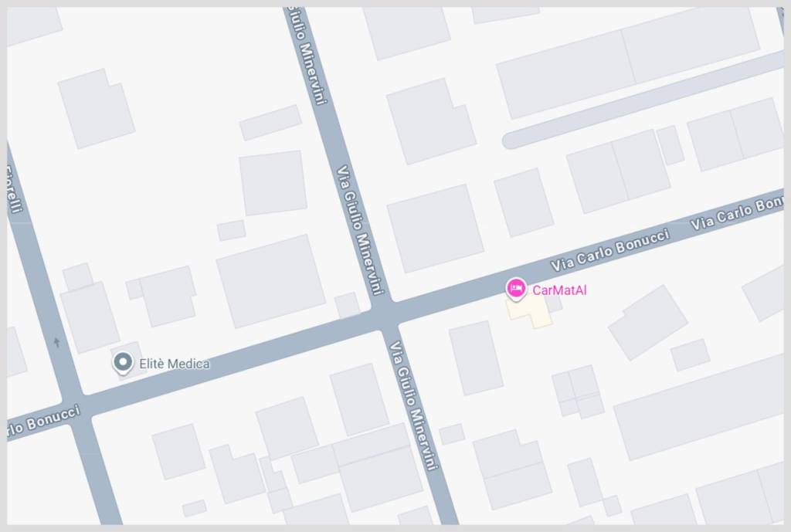Viewport: 791px width, 532px height.
Task: Select the four-part subdivided building at lower right
Action: pyautogui.click(x=578, y=391)
